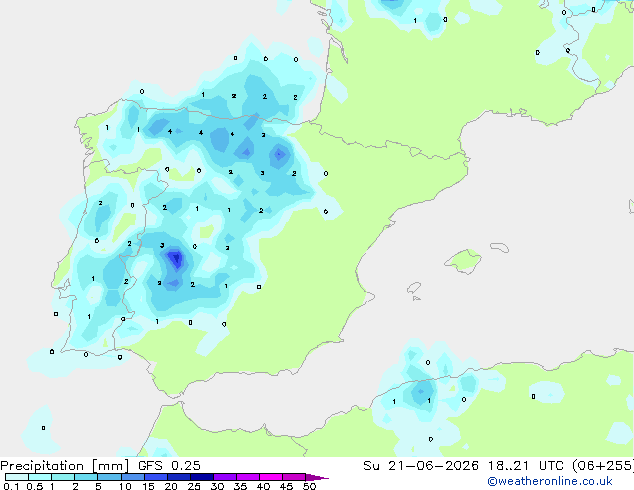Pick the 40–45 mm magenta legend box

[271, 477]
